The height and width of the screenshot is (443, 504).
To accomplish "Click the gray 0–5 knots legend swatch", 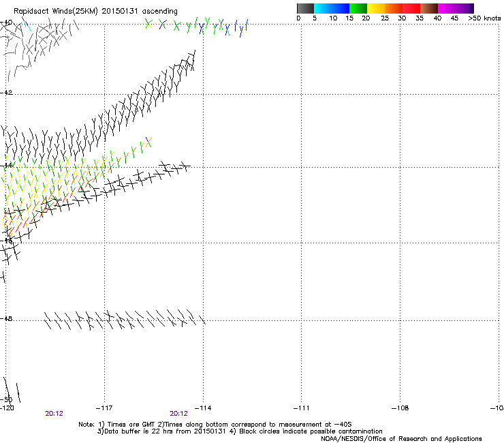I will (x=305, y=8).
